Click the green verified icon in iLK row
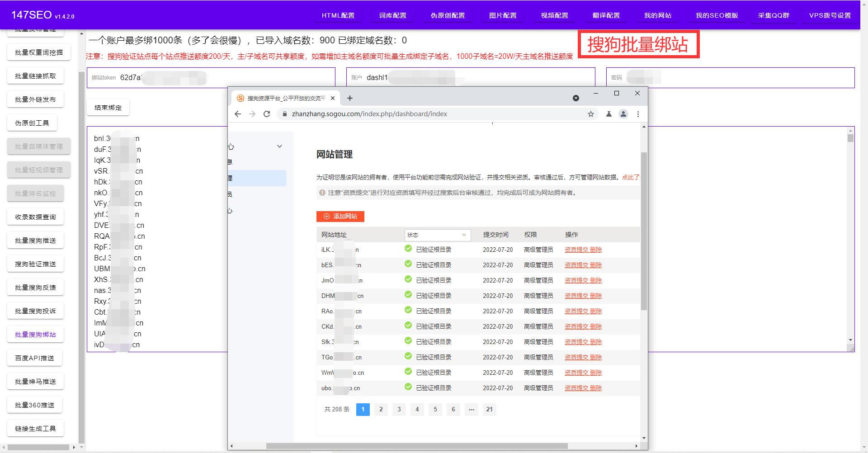Image resolution: width=868 pixels, height=453 pixels. (x=408, y=249)
